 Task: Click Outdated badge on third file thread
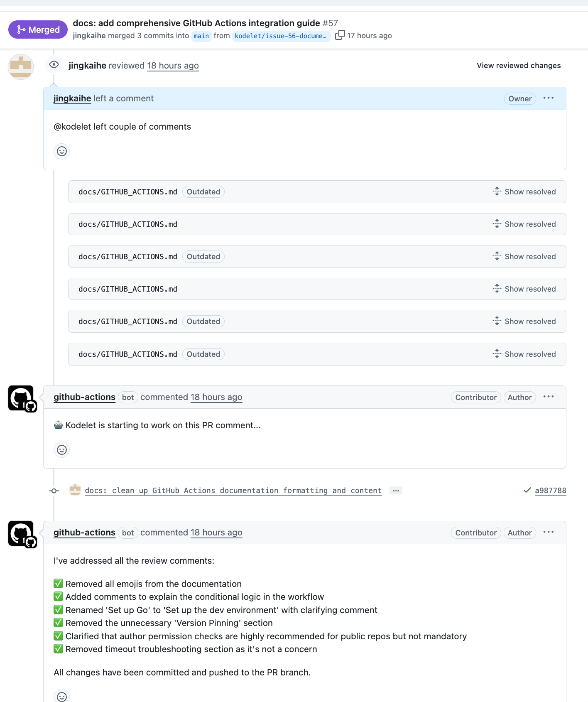[x=203, y=257]
